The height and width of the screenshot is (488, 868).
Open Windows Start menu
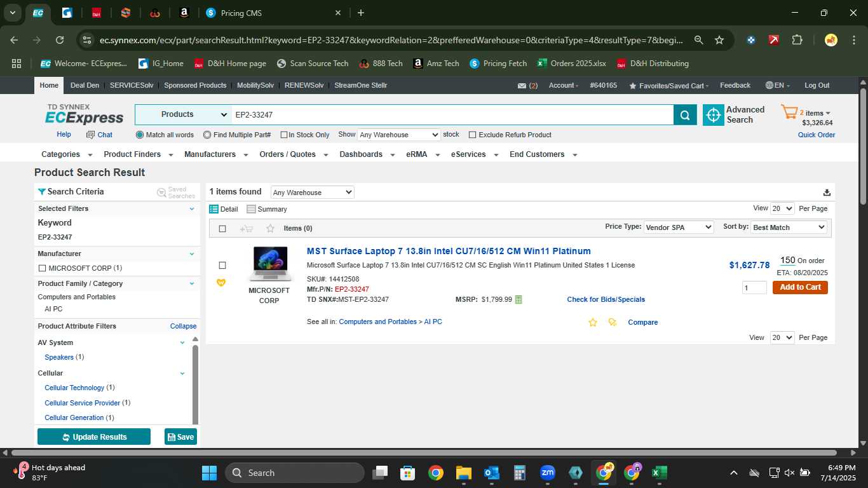coord(209,473)
